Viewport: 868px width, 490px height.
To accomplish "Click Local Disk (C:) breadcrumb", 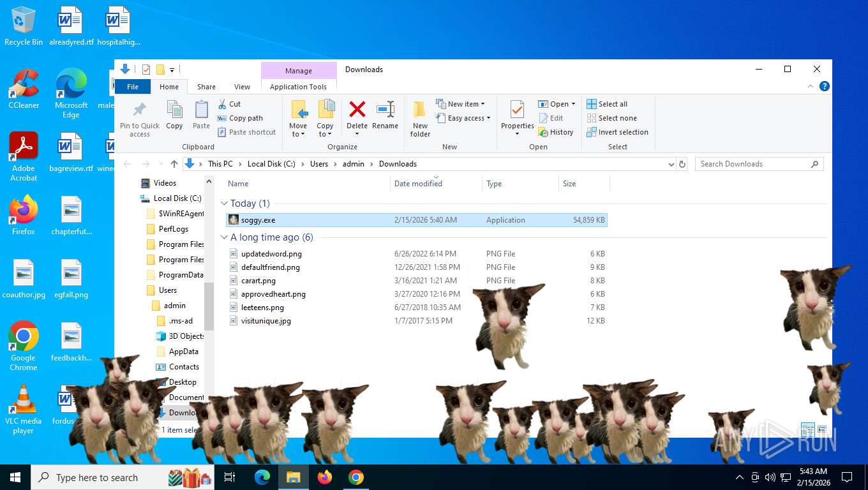I will point(271,164).
